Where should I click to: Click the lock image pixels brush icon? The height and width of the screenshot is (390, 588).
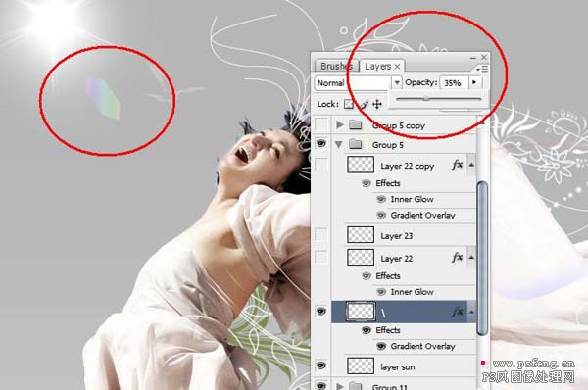[x=363, y=104]
